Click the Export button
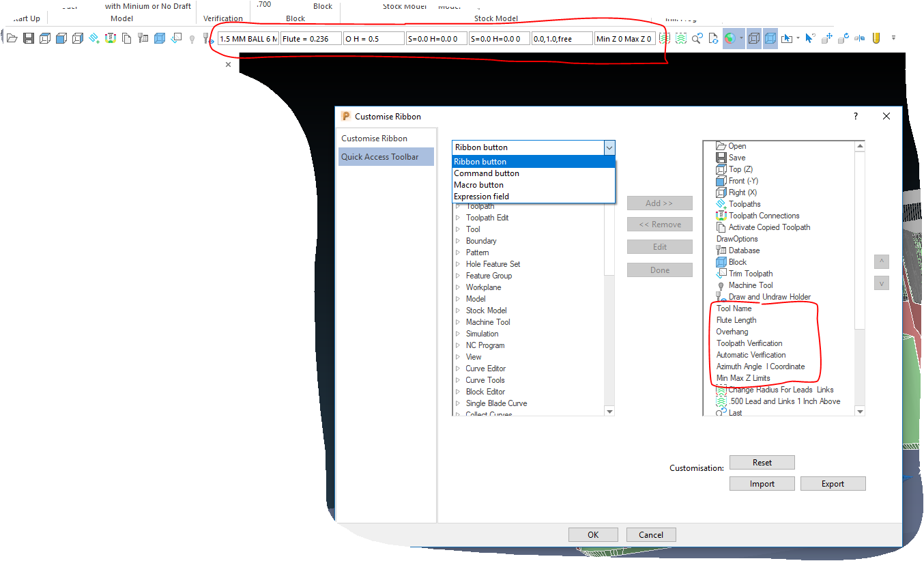 point(833,483)
